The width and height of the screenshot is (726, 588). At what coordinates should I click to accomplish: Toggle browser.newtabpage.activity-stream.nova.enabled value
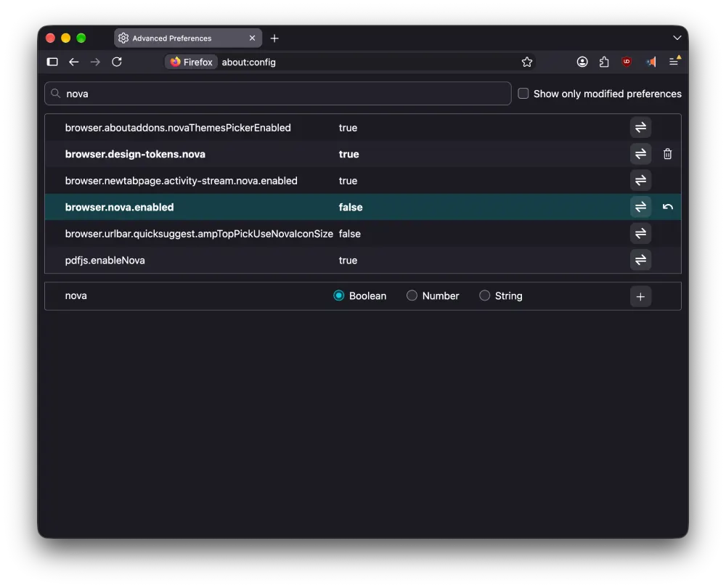[x=640, y=180]
